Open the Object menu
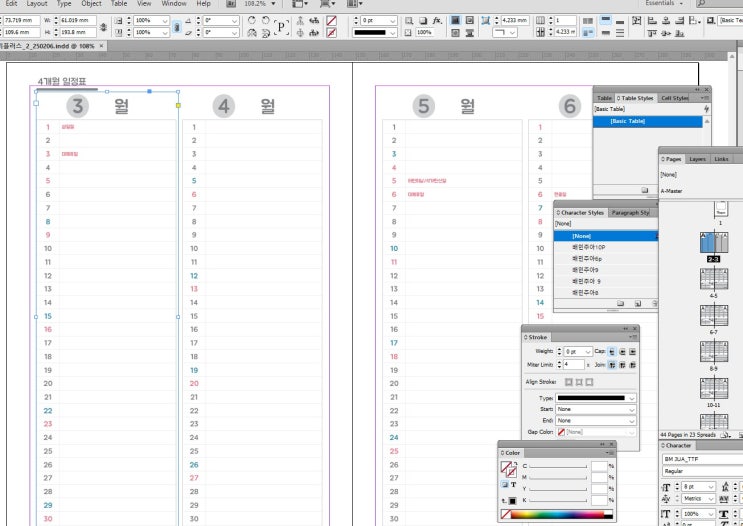Viewport: 743px width, 526px height. 91,3
